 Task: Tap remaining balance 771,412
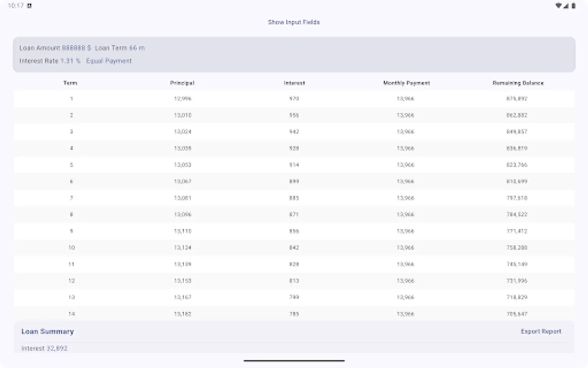(x=517, y=231)
